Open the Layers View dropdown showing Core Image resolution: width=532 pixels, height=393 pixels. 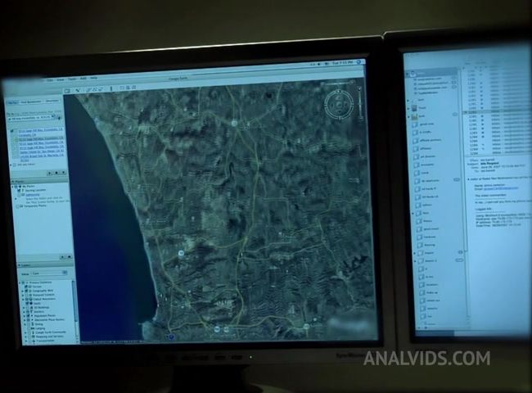point(49,273)
